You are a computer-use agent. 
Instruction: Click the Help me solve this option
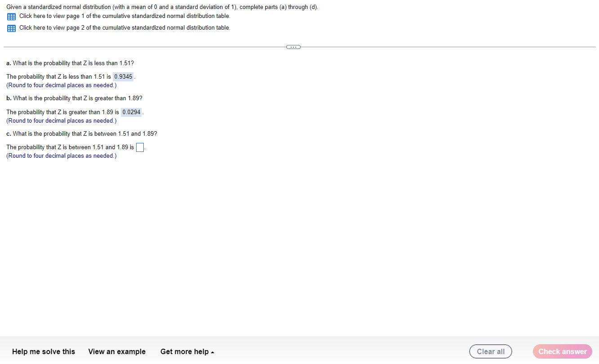(x=43, y=351)
